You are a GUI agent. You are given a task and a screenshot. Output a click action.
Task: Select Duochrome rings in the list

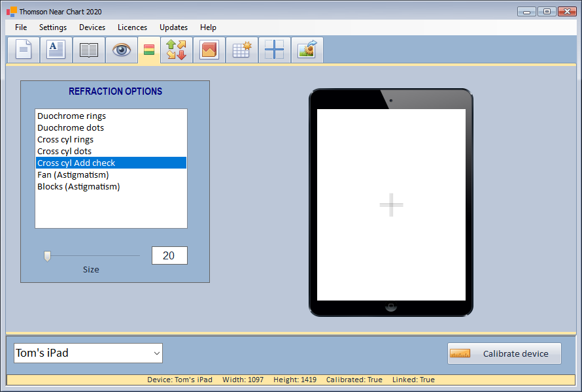pyautogui.click(x=71, y=116)
